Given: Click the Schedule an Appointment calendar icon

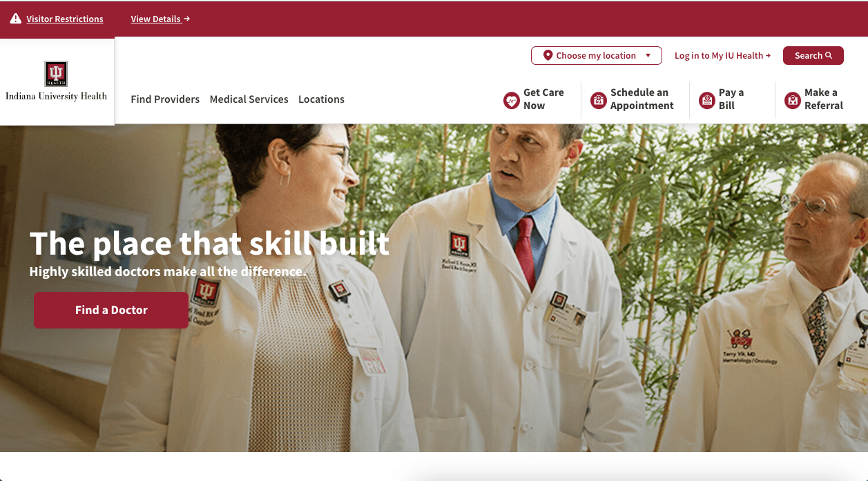Looking at the screenshot, I should (x=598, y=101).
